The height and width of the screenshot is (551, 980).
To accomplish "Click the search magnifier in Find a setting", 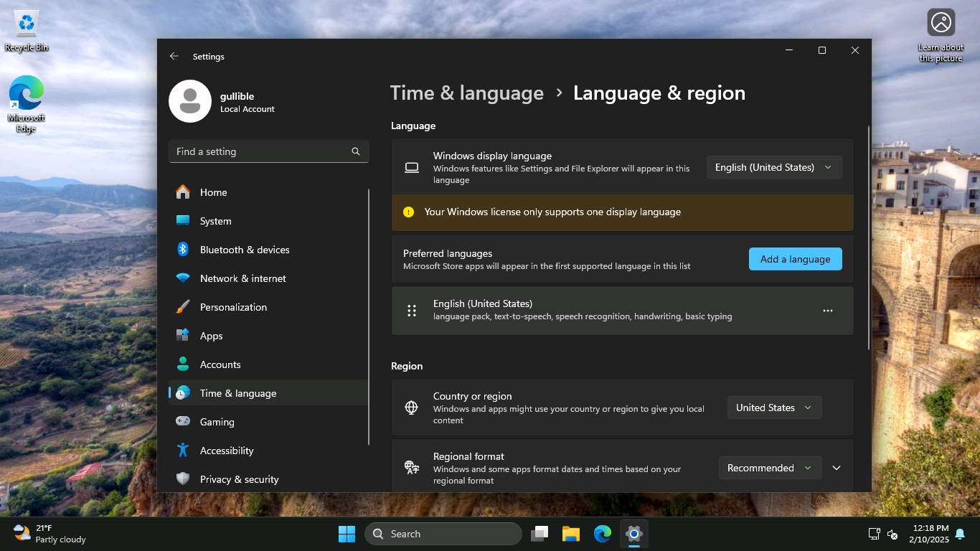I will point(355,151).
